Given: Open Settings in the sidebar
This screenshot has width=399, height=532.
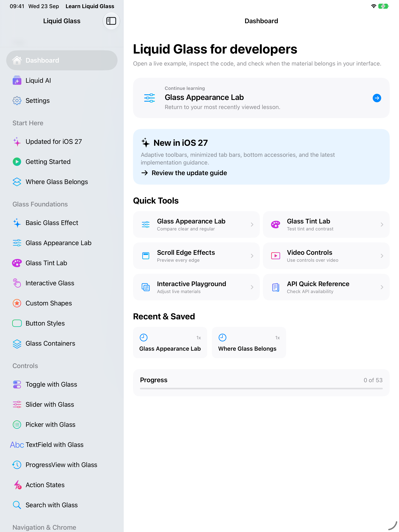Looking at the screenshot, I should (x=62, y=101).
